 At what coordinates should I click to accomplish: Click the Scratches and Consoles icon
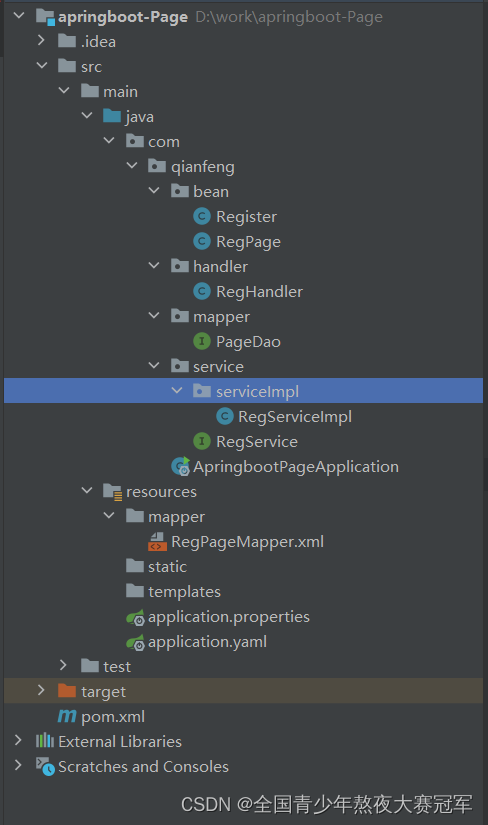point(45,767)
